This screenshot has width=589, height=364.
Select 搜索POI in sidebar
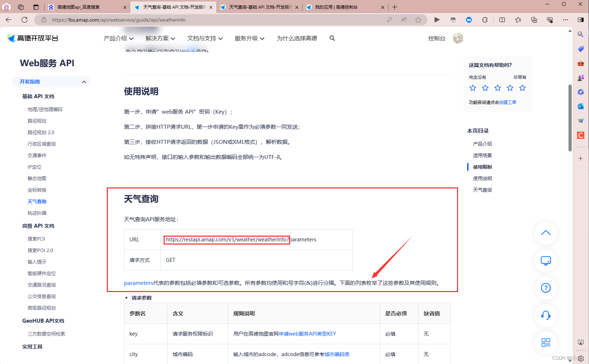pos(36,239)
